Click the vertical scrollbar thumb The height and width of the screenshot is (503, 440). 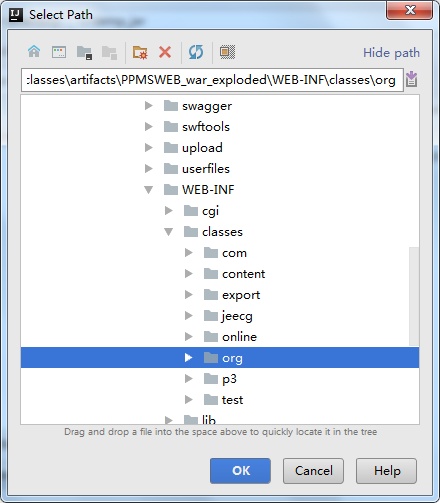[x=414, y=296]
